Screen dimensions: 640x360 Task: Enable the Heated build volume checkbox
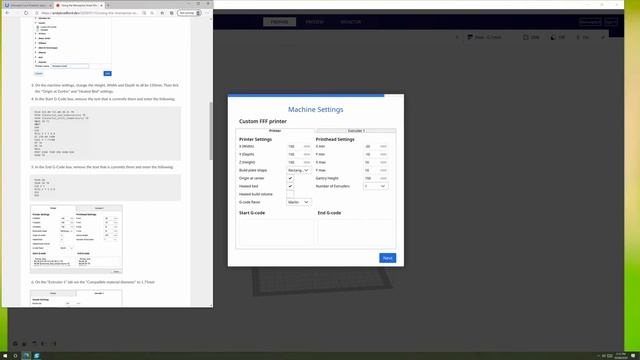[x=290, y=194]
